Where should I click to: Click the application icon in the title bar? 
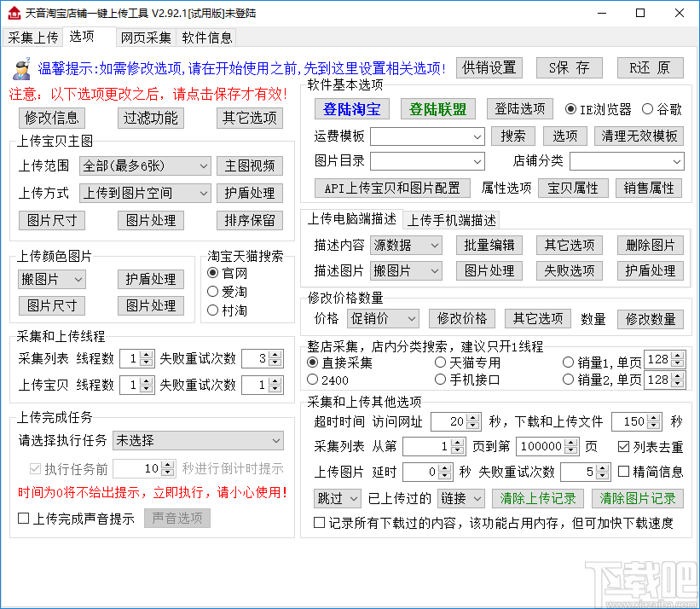tap(15, 12)
